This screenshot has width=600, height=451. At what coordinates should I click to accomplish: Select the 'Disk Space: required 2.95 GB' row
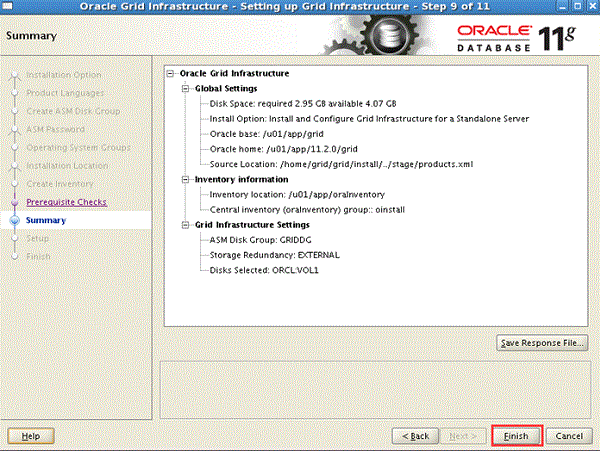[x=303, y=104]
